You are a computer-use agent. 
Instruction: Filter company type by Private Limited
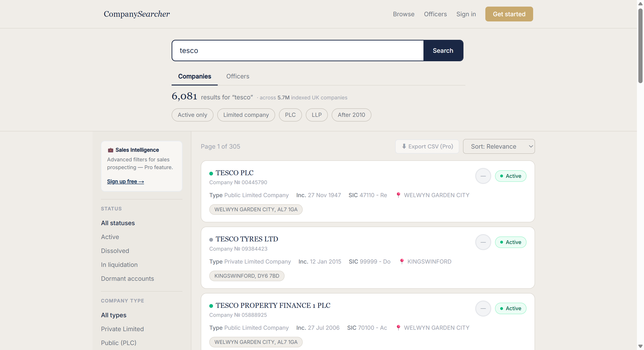pos(122,329)
